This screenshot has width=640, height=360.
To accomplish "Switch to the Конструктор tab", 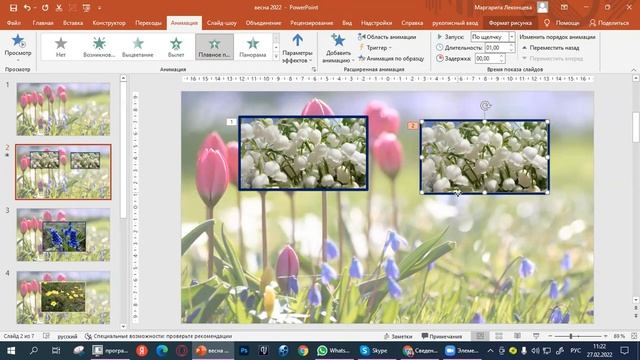I will pos(109,23).
